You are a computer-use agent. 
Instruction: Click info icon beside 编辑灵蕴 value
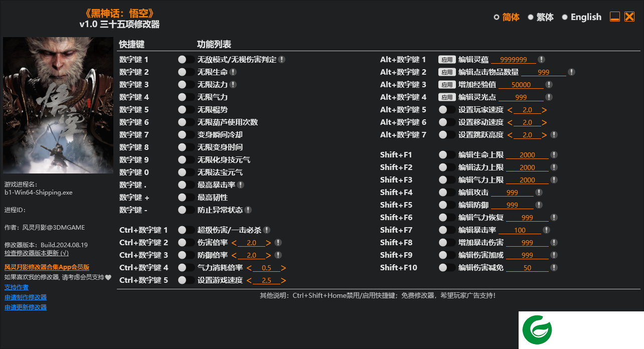(x=541, y=60)
